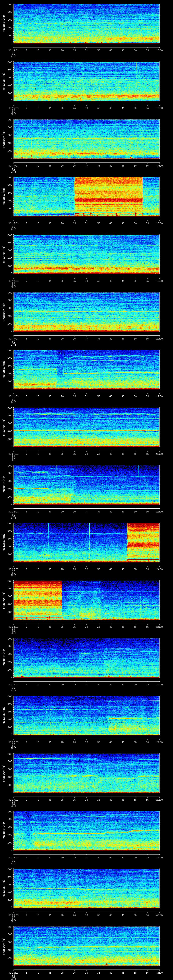Image resolution: width=173 pixels, height=980 pixels.
Task: Select the '24:00' end time label
Action: [159, 569]
